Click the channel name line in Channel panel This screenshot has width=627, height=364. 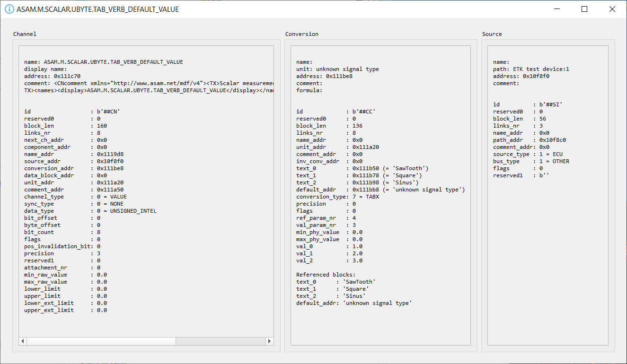(x=104, y=62)
